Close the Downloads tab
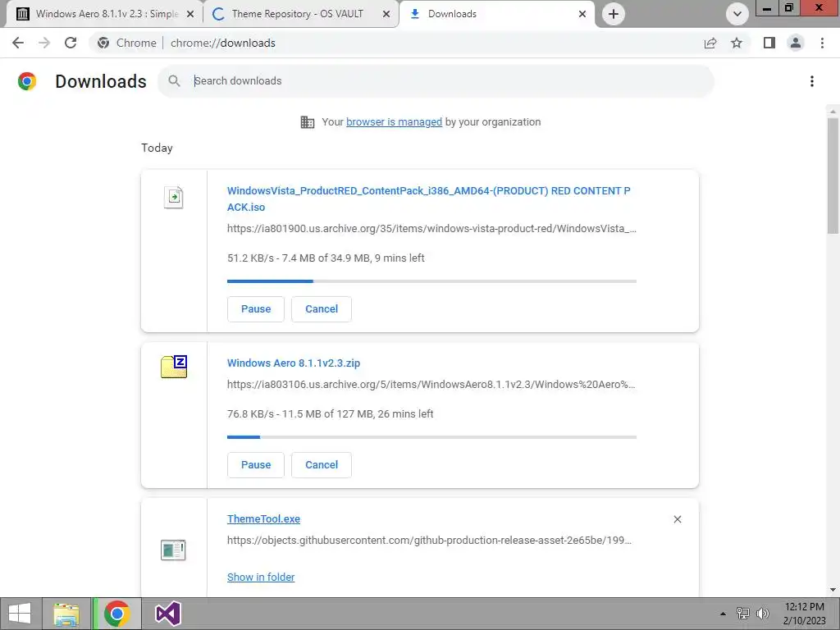Screen dimensions: 840x630 click(x=582, y=15)
